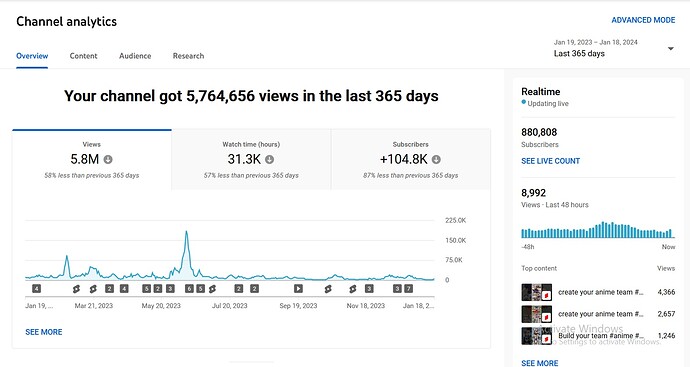The height and width of the screenshot is (367, 690).
Task: Click the 'Build your team #anime' title
Action: click(601, 336)
